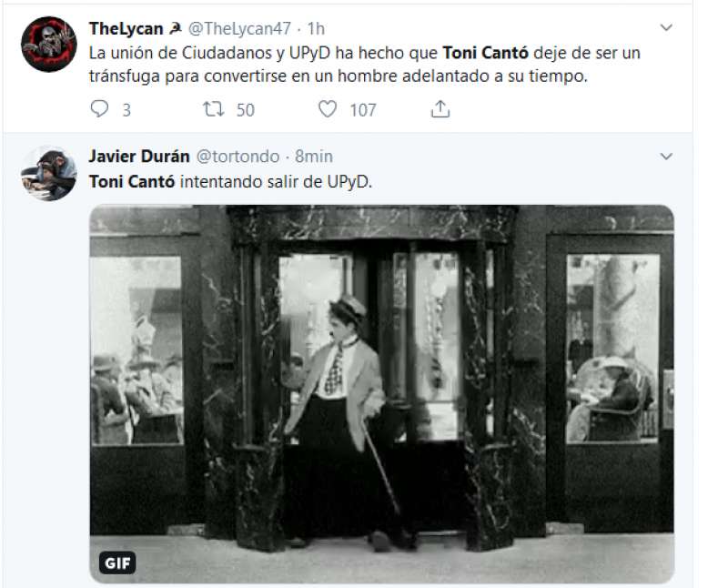The height and width of the screenshot is (588, 728).
Task: Retweet TheLycan's tweet via retweet icon
Action: [x=214, y=109]
